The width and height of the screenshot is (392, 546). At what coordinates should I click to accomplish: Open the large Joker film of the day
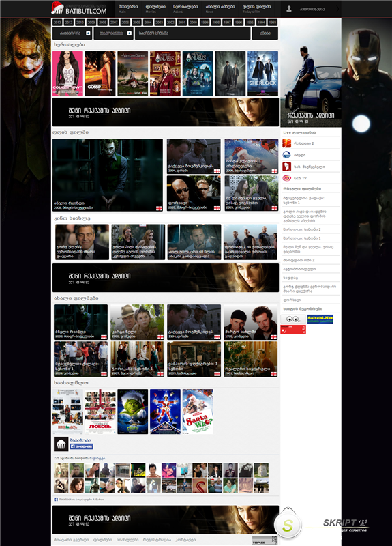pos(108,175)
